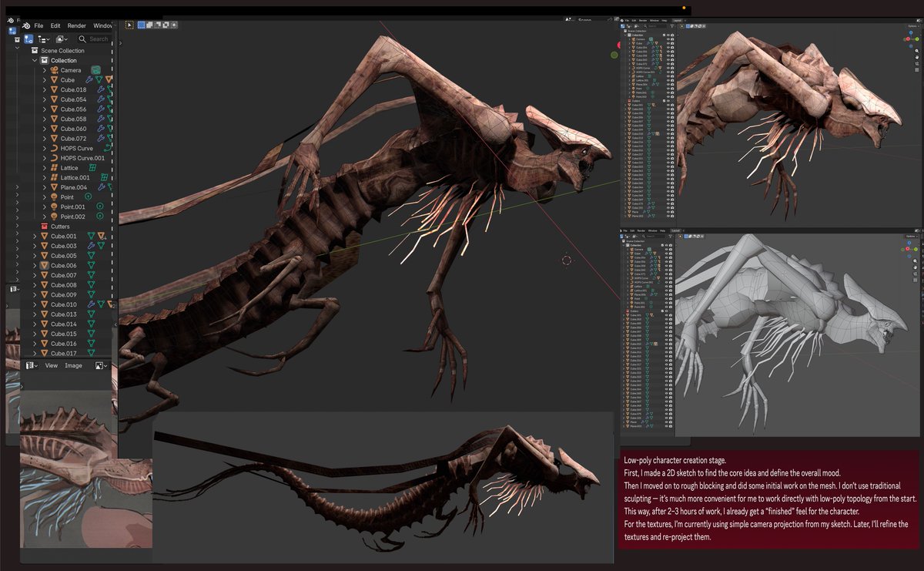Viewport: 924px width, 571px height.
Task: Click the wrench modifier icon on Cube.003 row
Action: coord(92,246)
